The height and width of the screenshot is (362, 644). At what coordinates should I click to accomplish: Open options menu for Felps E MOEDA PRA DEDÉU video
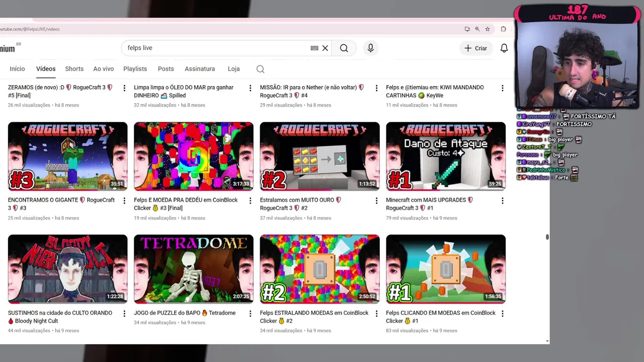(250, 201)
